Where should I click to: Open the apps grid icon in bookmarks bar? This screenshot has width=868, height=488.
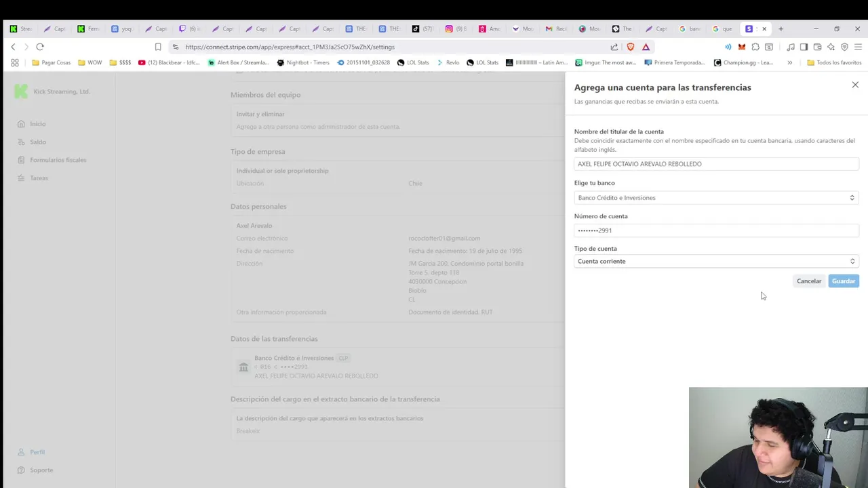click(15, 62)
